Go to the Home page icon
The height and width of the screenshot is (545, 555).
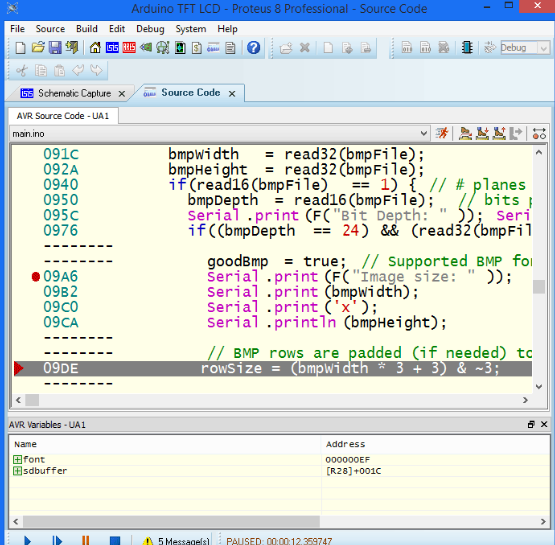pyautogui.click(x=95, y=47)
